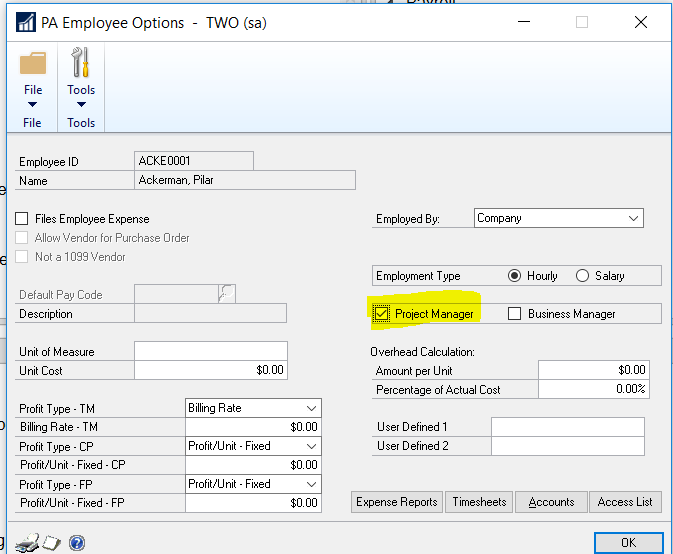Viewport: 673px width, 554px height.
Task: Click the Expense Reports button
Action: (397, 502)
